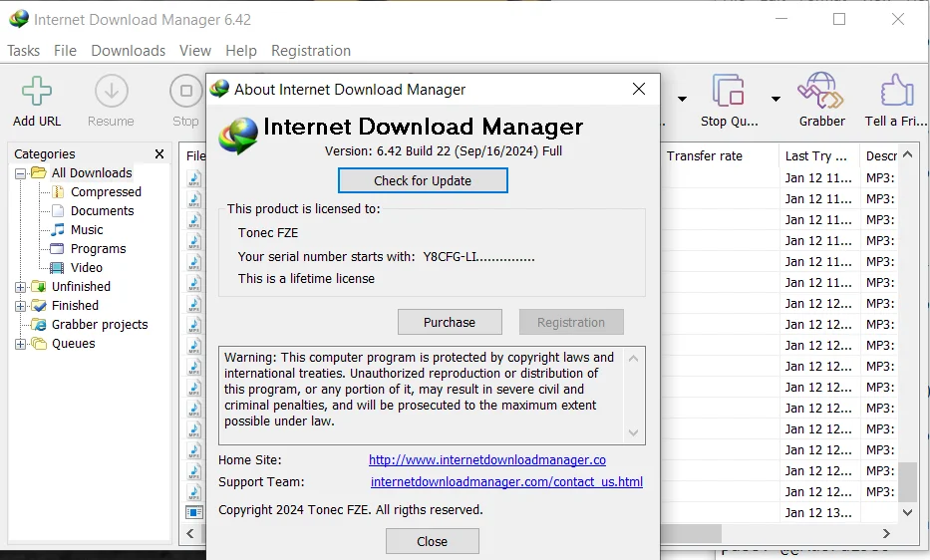Select the Compressed category
The image size is (930, 560).
(106, 192)
